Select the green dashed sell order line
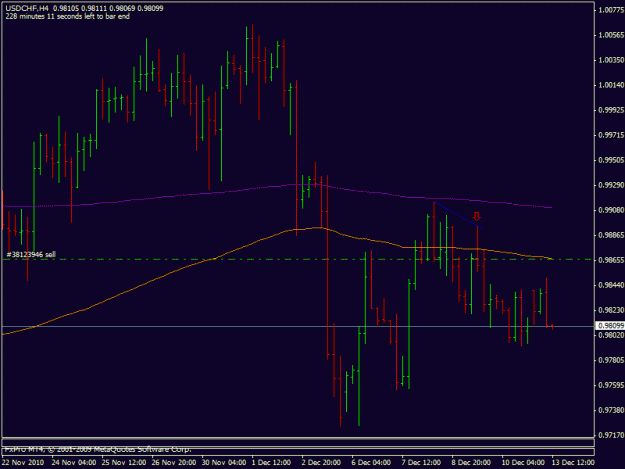Viewport: 625px width, 469px height. click(x=298, y=259)
